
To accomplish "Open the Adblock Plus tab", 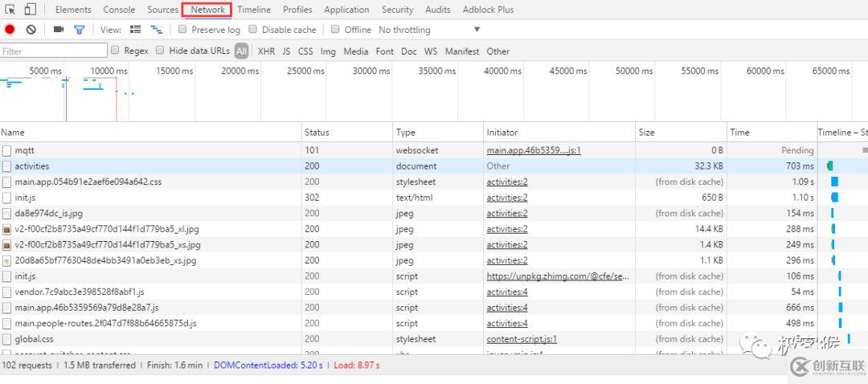I will [489, 10].
